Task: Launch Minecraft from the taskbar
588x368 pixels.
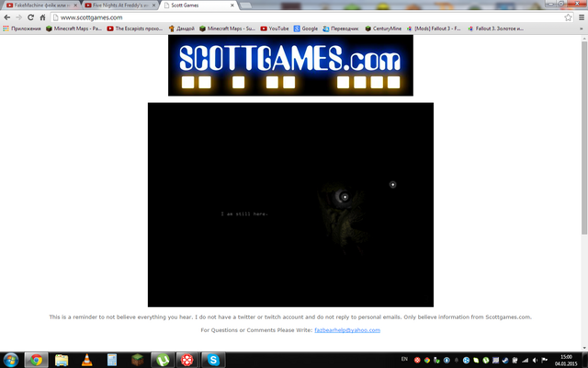Action: 137,360
